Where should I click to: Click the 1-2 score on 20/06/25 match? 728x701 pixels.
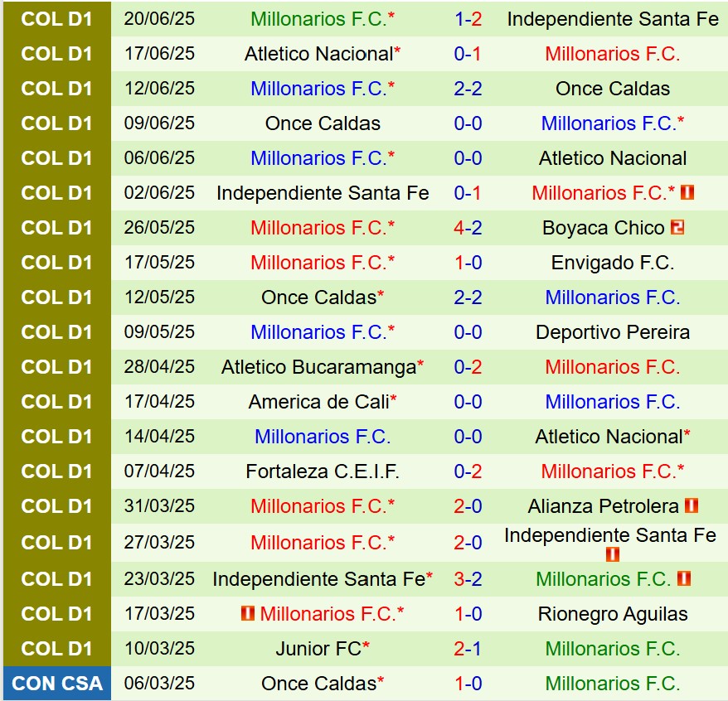click(468, 19)
